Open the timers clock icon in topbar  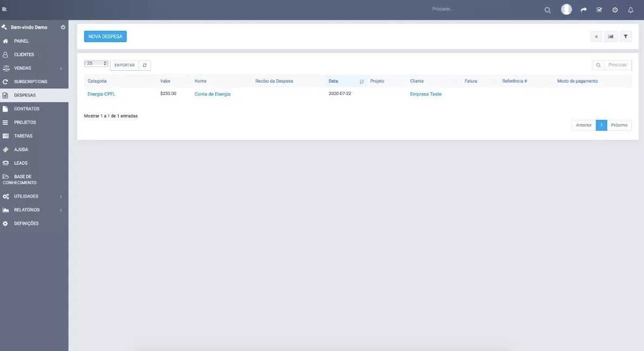pyautogui.click(x=614, y=9)
